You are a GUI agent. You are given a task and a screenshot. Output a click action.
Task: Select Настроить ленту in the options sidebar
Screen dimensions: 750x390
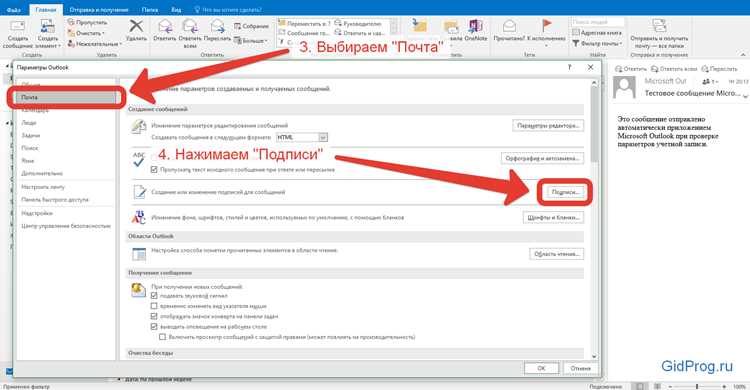tap(66, 187)
